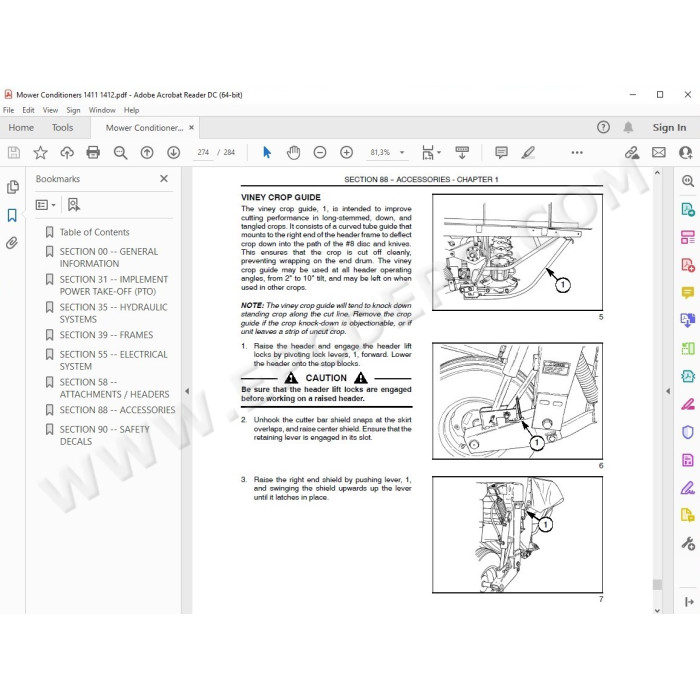Zoom in with the plus circle
This screenshot has width=700, height=700.
coord(346,153)
